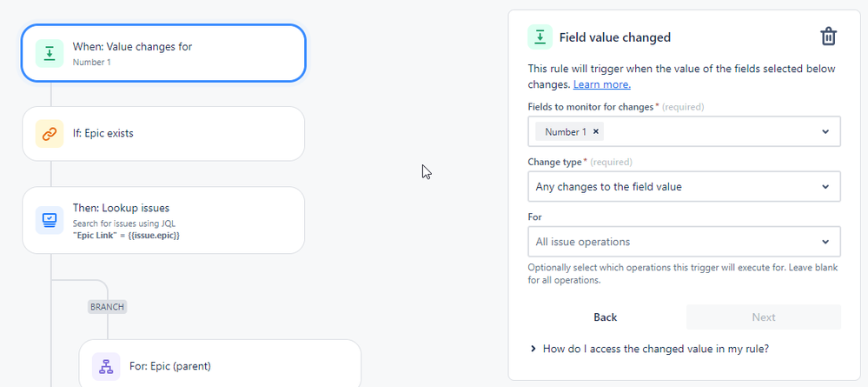Viewport: 868px width, 387px height.
Task: Remove the Number 1 field tag
Action: [596, 132]
